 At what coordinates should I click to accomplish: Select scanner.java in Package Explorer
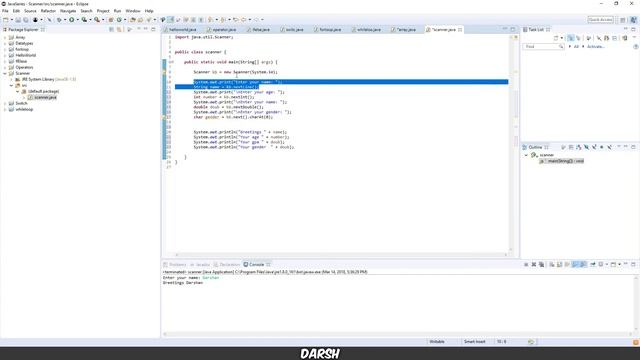pyautogui.click(x=42, y=98)
